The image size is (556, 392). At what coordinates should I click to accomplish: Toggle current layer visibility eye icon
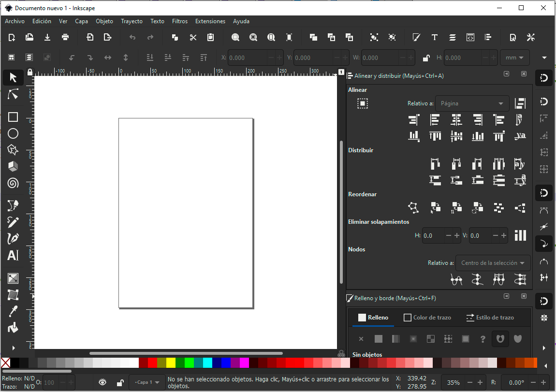(x=102, y=382)
